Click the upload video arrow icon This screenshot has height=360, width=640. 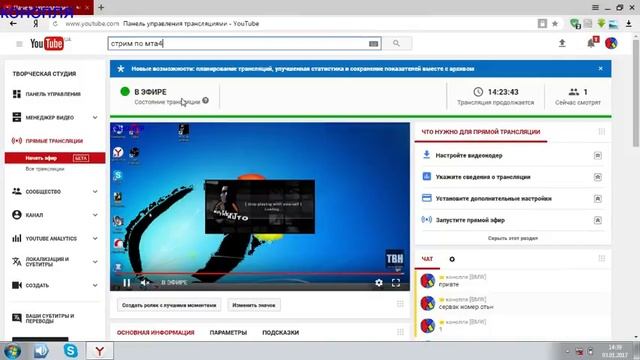coord(562,43)
